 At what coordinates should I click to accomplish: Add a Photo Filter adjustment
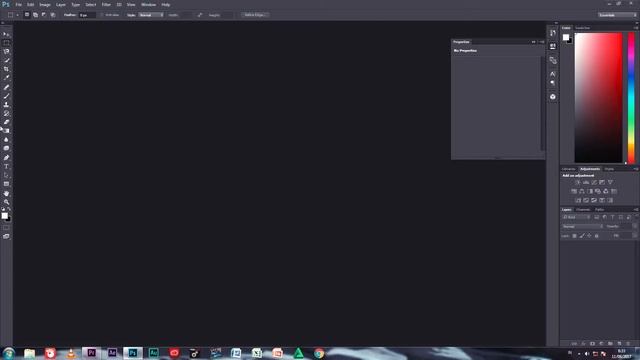tap(598, 191)
